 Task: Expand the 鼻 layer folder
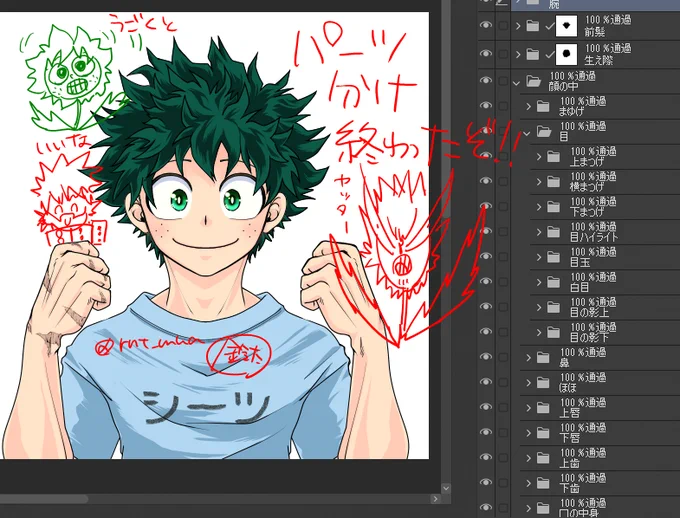tap(529, 358)
